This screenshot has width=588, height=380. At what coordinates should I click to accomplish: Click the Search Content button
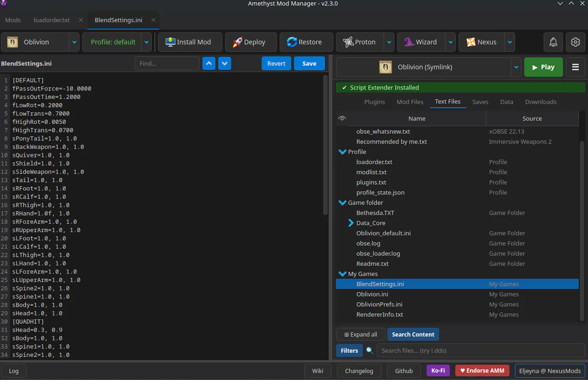click(x=413, y=334)
